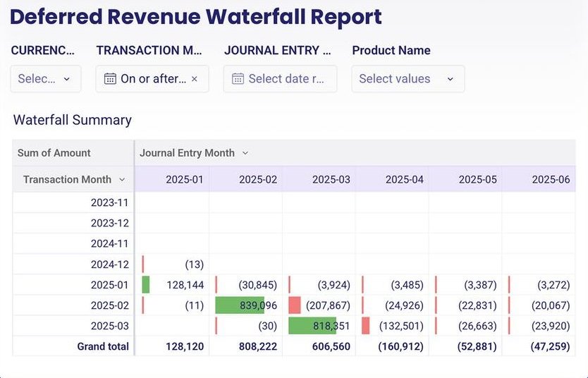Viewport: 588px width, 378px height.
Task: Click the 2024-11 transaction month row label
Action: [109, 244]
